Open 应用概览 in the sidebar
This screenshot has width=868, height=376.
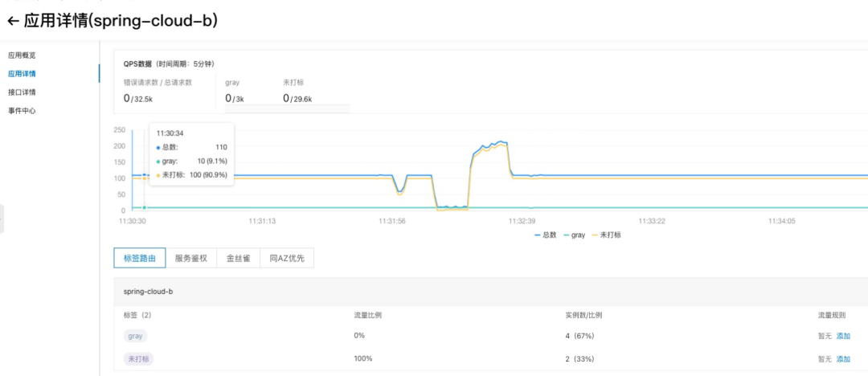(23, 55)
